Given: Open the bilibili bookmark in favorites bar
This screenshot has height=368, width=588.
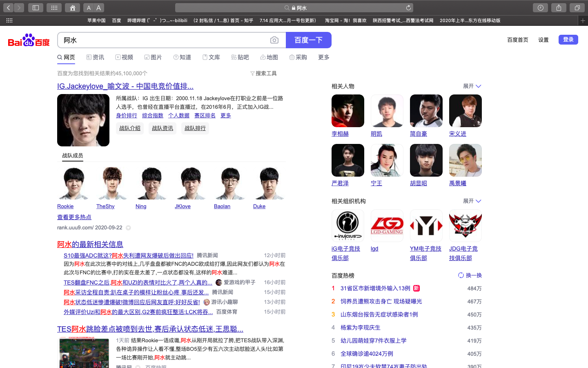Looking at the screenshot, I should [x=158, y=20].
